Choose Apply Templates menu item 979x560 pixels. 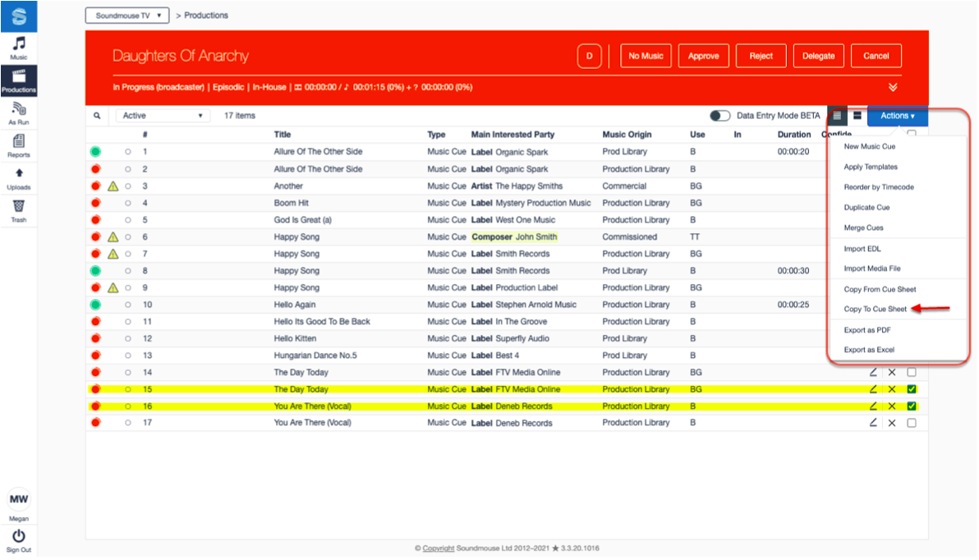(x=871, y=167)
